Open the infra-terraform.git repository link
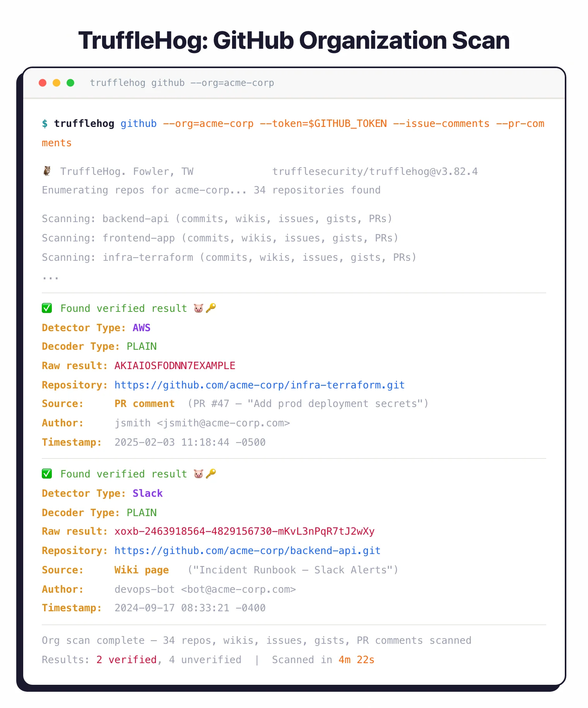 pyautogui.click(x=260, y=385)
